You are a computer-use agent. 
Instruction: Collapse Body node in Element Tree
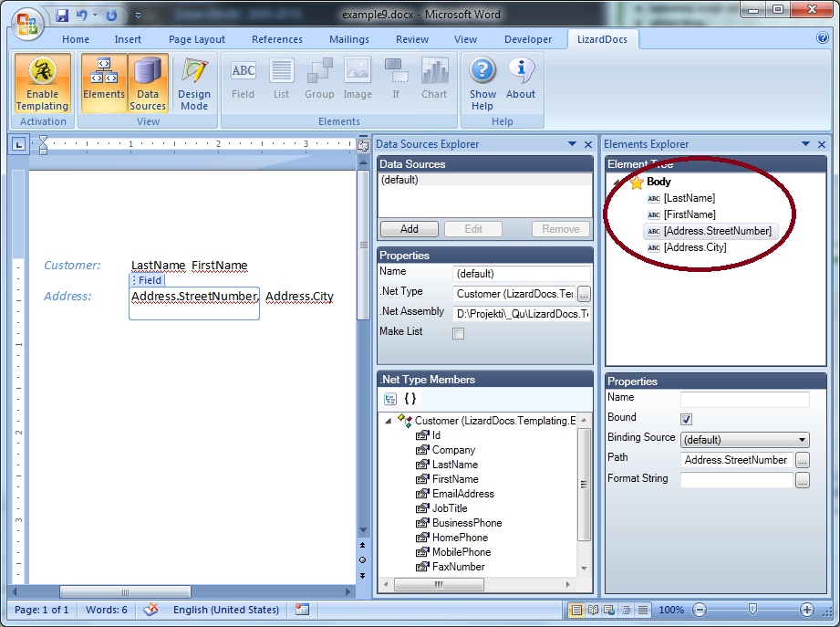[617, 183]
